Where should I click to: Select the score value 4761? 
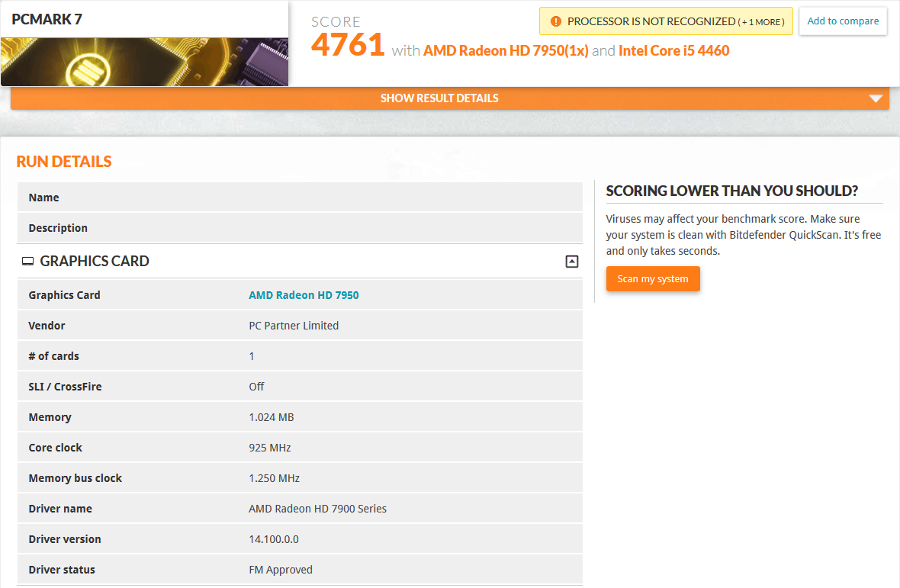(x=348, y=45)
